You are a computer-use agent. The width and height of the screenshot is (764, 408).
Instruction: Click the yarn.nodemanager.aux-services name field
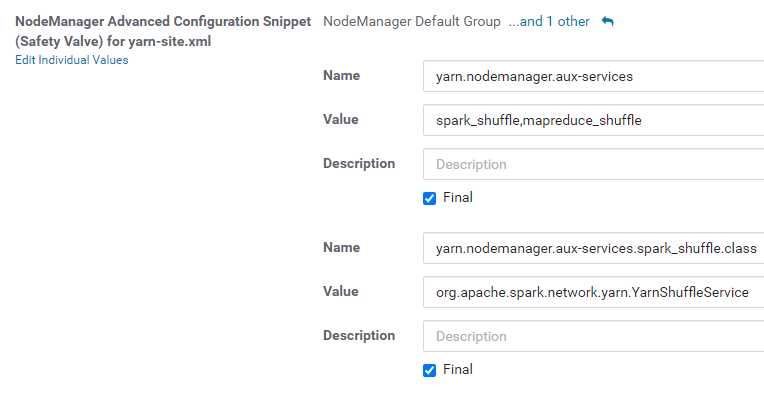pos(594,76)
